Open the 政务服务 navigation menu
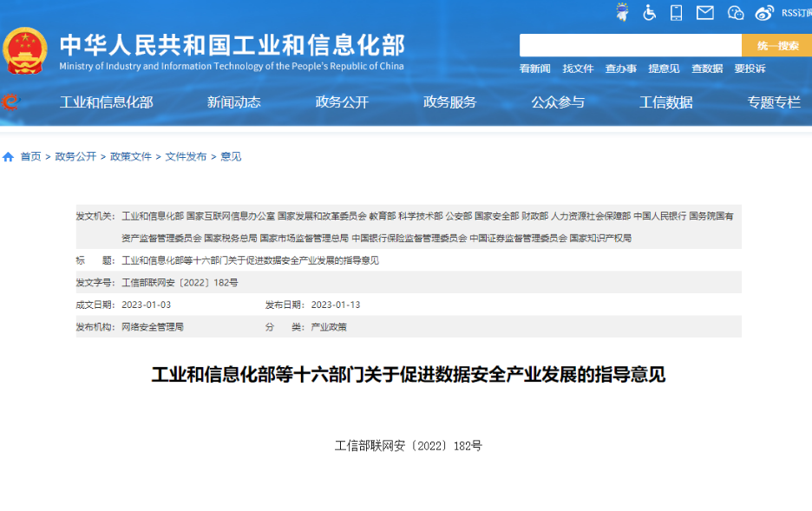The height and width of the screenshot is (511, 812). click(x=449, y=102)
